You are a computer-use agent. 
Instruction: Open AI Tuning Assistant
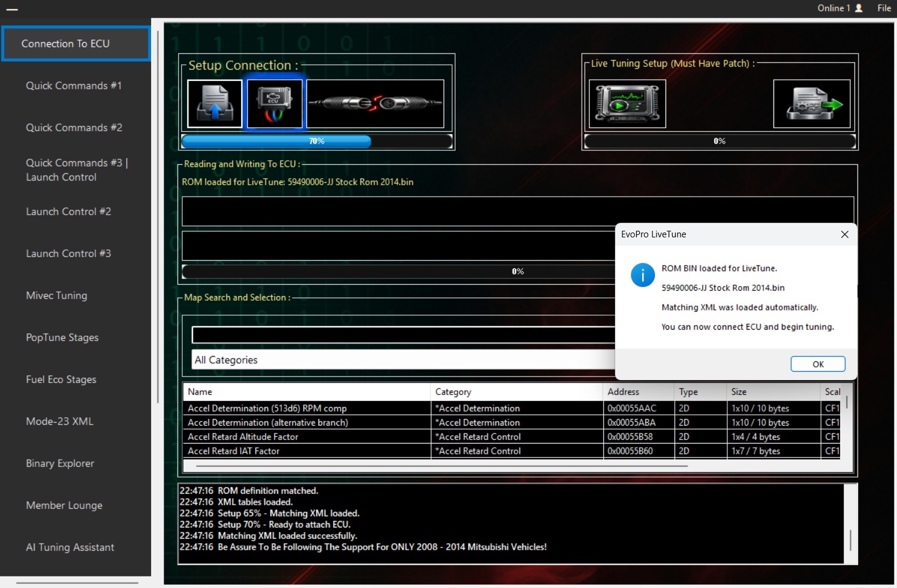coord(70,547)
